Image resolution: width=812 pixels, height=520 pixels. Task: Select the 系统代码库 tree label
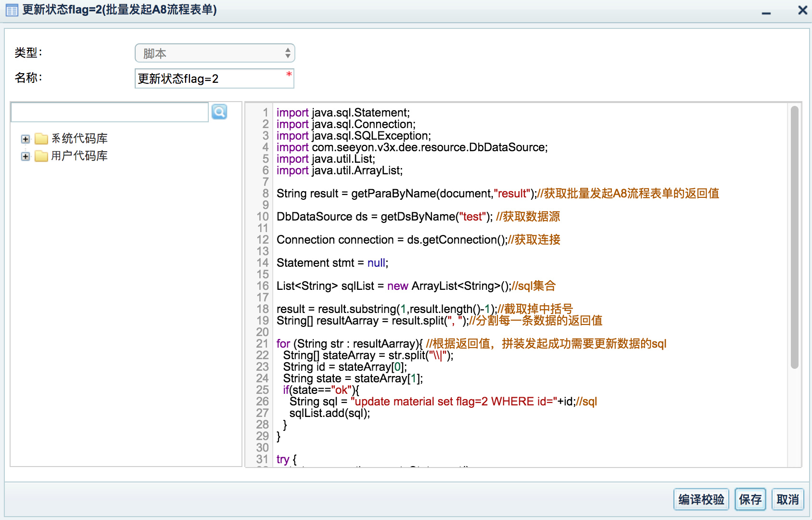point(79,139)
